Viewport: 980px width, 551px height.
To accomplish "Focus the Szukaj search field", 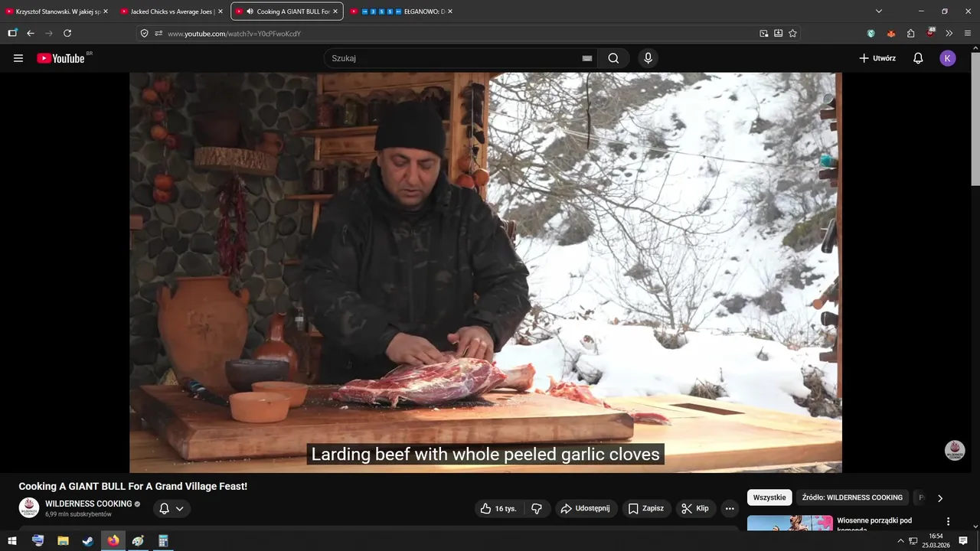I will point(452,58).
